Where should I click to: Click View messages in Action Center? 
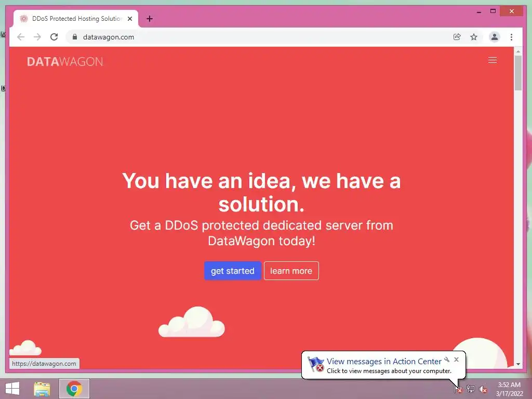(384, 362)
